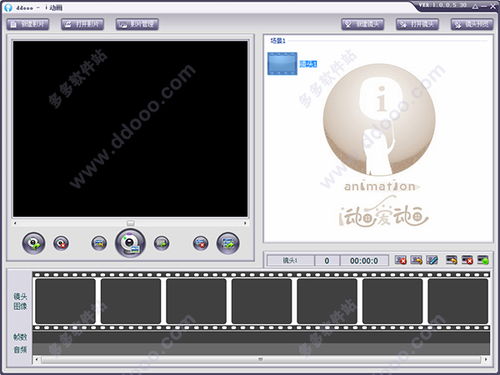Viewport: 500px width, 375px height.
Task: Click the film strip icon with yellow arrow
Action: 452,260
